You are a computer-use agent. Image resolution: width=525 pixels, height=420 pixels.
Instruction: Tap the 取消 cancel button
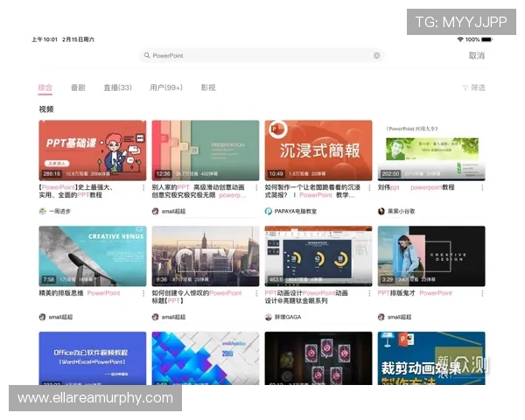point(477,56)
